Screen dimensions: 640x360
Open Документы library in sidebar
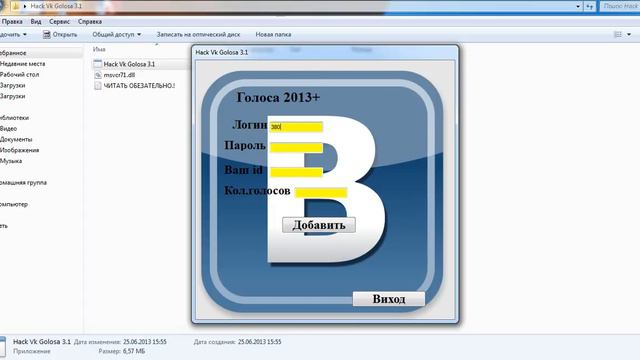(x=16, y=140)
